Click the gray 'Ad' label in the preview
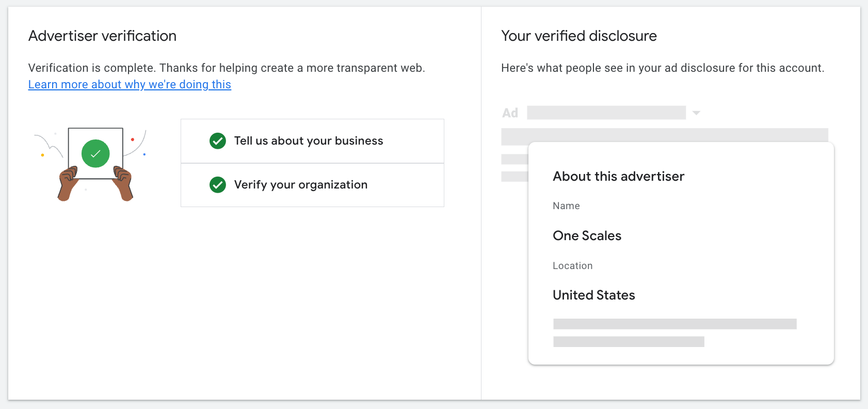 coord(510,113)
